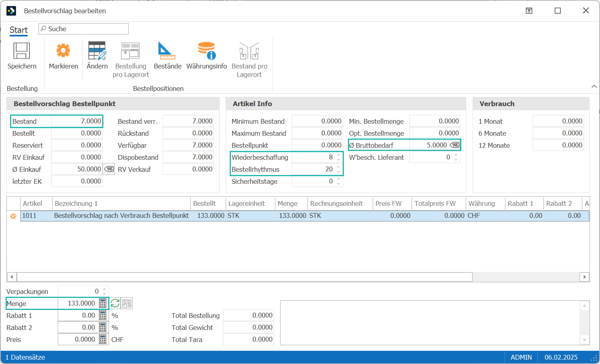Screen dimensions: 600x364
Task: Click the Speichern save icon
Action: tap(22, 51)
